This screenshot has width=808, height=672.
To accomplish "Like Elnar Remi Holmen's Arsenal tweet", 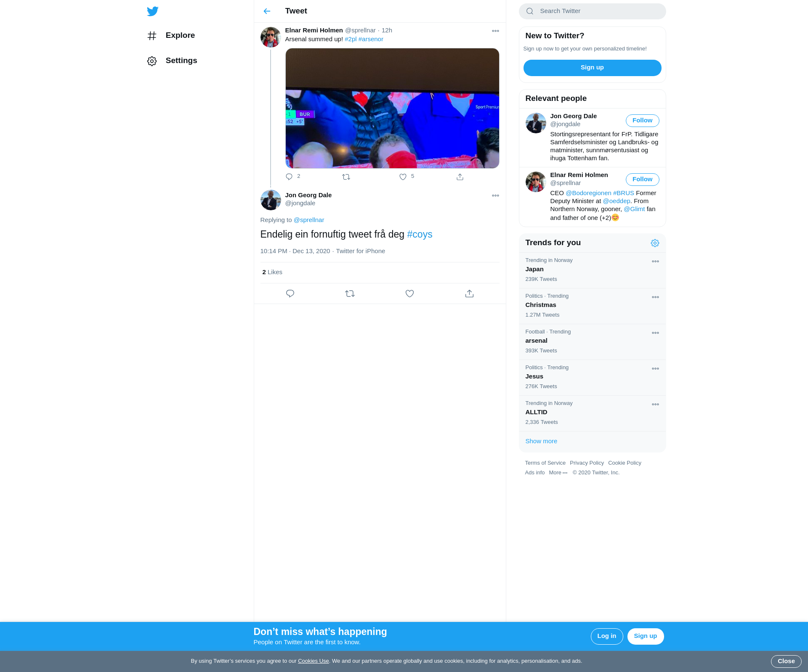I will [x=403, y=177].
